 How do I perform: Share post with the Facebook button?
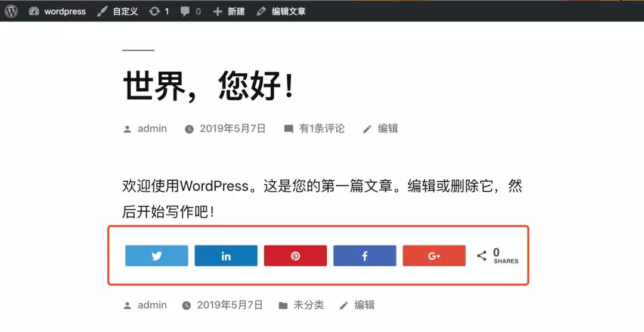coord(365,256)
